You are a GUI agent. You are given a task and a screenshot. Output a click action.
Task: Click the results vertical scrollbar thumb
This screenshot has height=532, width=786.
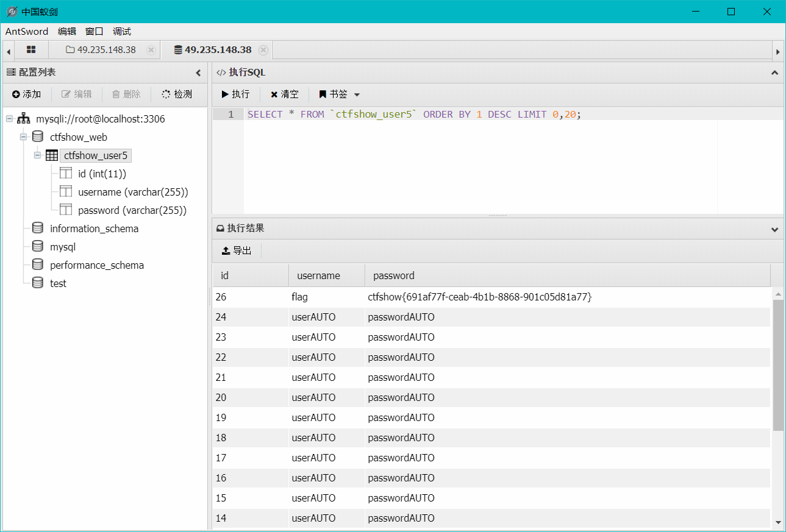point(778,364)
